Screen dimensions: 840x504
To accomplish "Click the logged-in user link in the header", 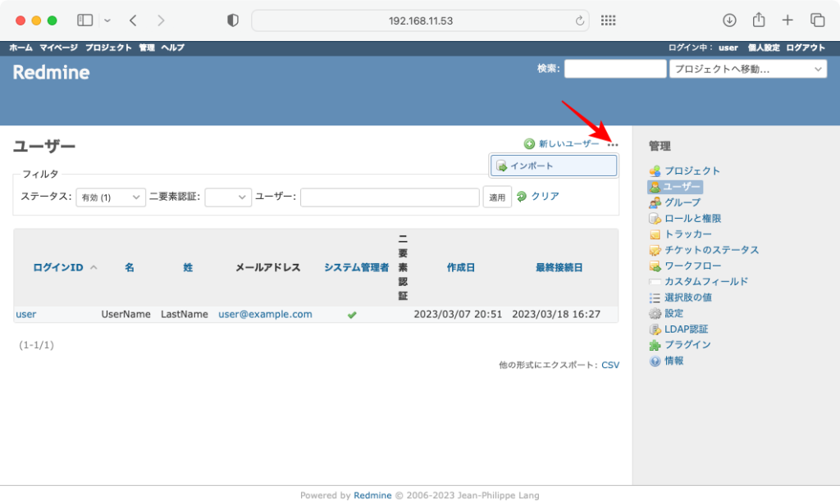I will [728, 48].
